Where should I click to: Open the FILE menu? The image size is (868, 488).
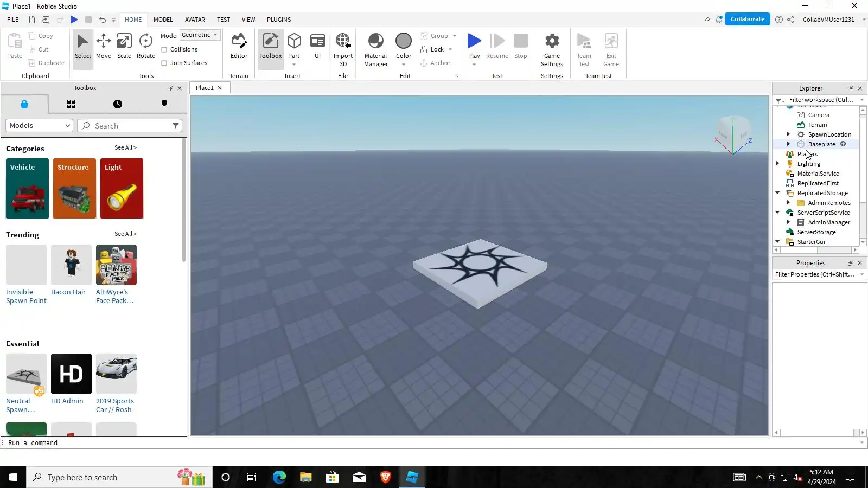point(13,20)
